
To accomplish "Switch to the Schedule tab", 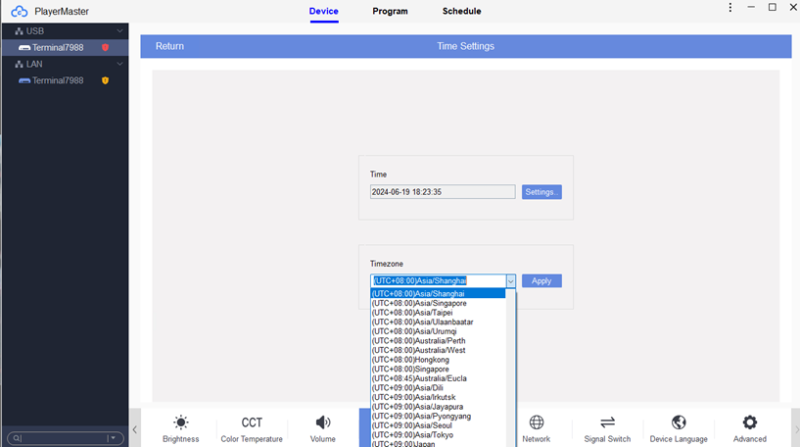I will click(x=461, y=11).
